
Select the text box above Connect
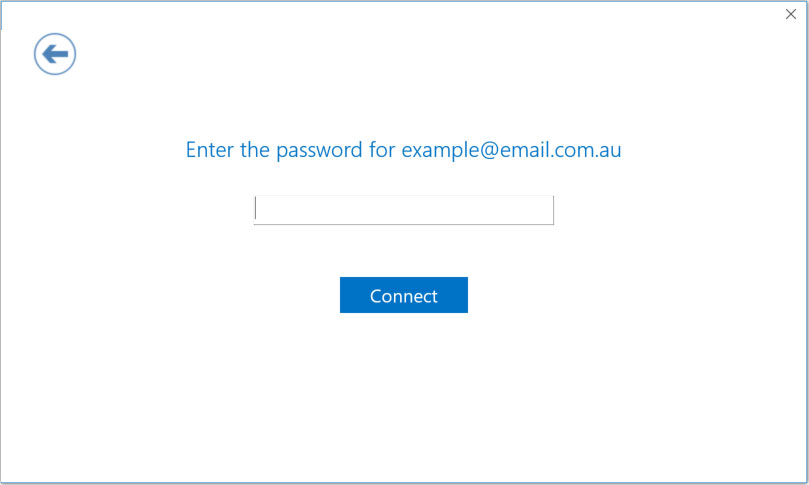click(404, 210)
